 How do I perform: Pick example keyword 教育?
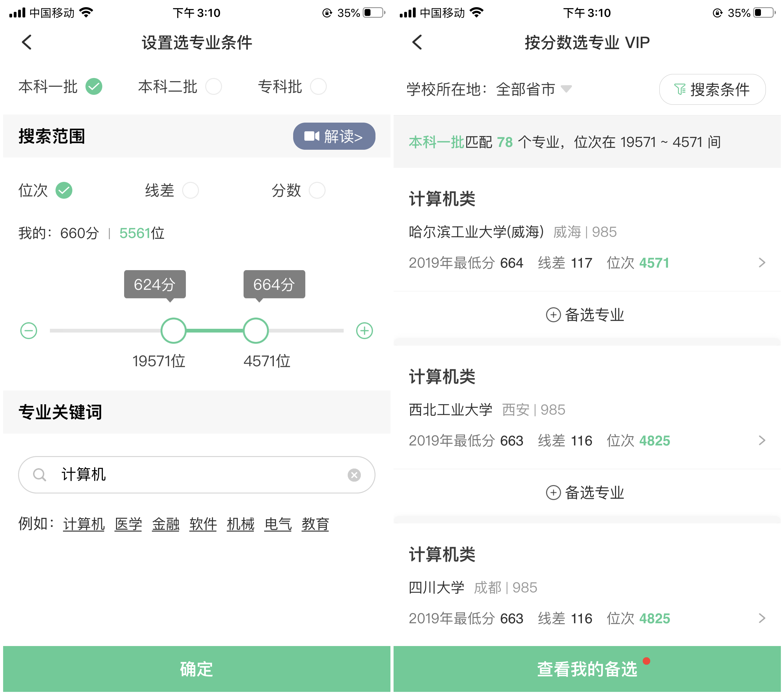315,524
